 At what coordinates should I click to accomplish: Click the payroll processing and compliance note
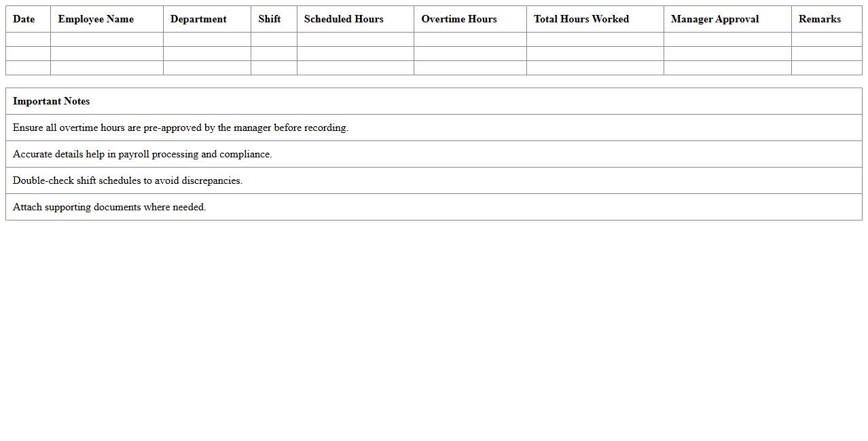tap(143, 154)
